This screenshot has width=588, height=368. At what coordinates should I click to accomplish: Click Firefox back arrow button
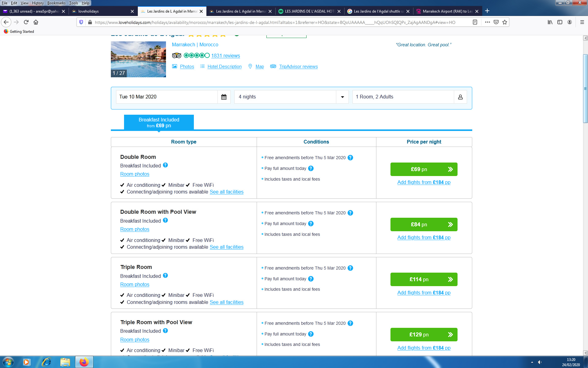[6, 22]
